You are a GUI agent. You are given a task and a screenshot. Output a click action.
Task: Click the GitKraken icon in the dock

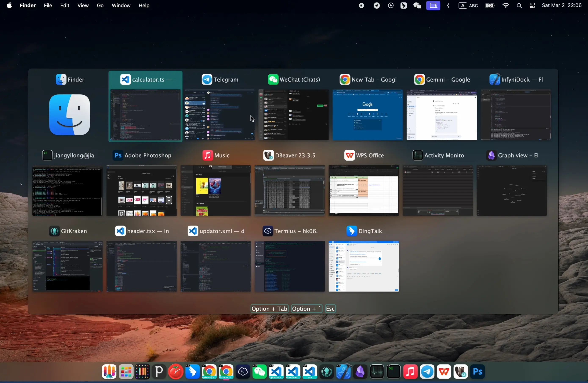click(x=327, y=372)
